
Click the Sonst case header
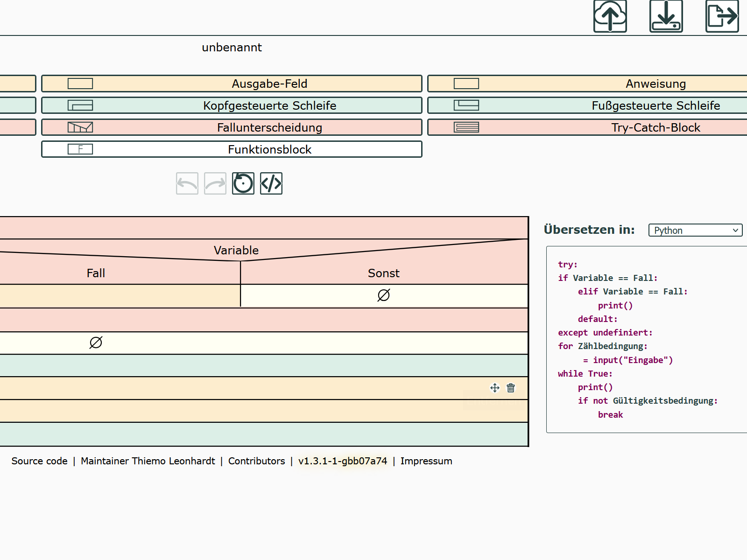point(383,273)
